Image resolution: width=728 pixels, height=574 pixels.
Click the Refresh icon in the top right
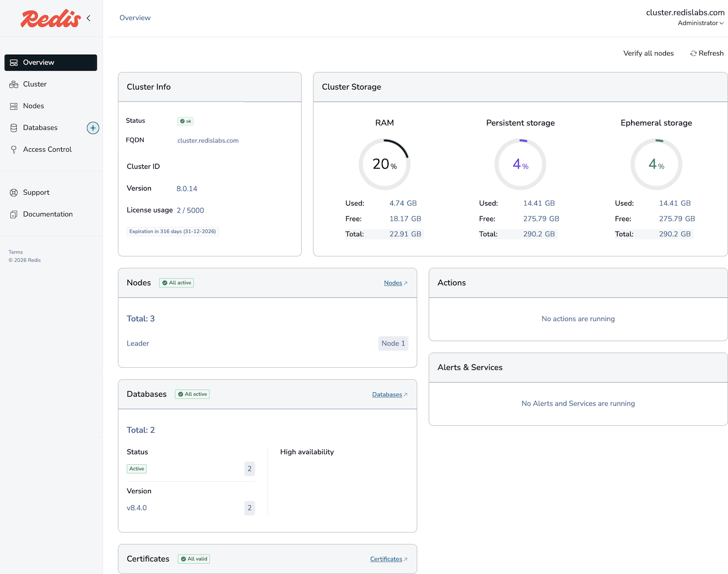(x=693, y=53)
